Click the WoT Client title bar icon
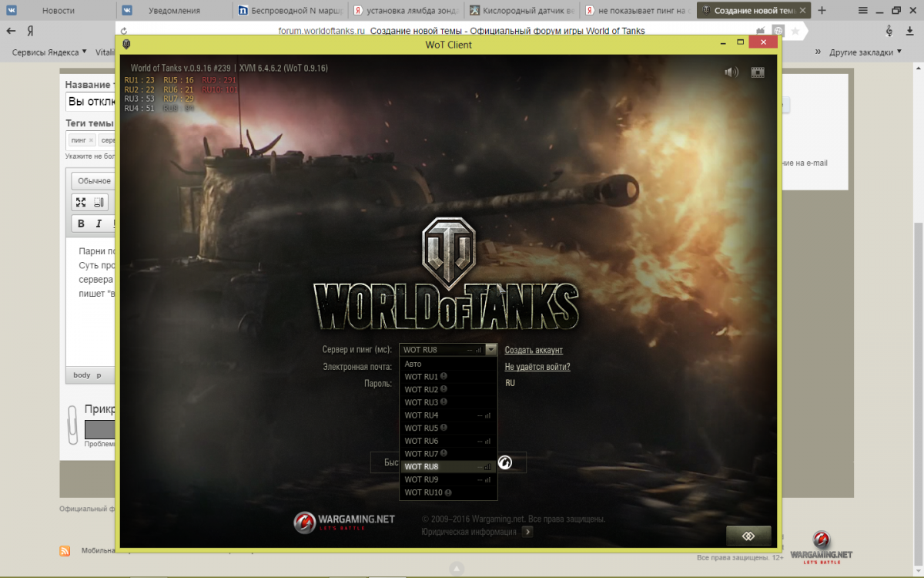Image resolution: width=924 pixels, height=578 pixels. (126, 44)
